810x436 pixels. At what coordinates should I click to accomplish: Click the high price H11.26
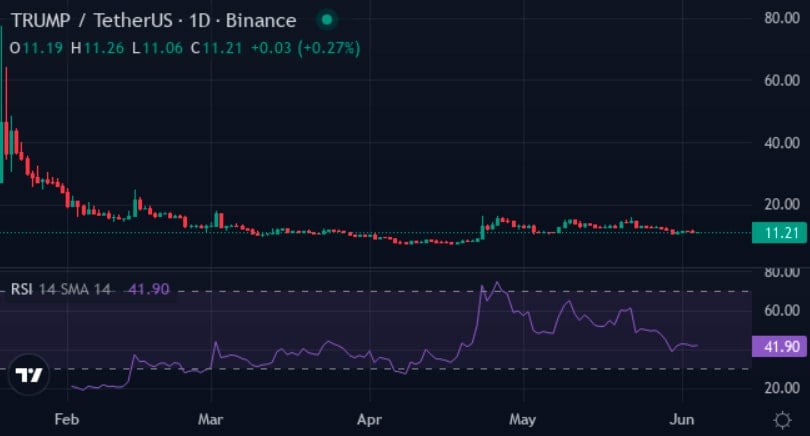click(98, 49)
